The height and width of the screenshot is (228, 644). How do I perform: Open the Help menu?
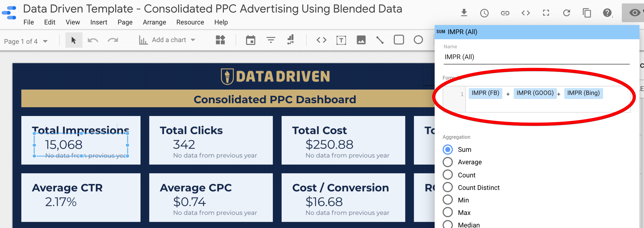point(221,22)
